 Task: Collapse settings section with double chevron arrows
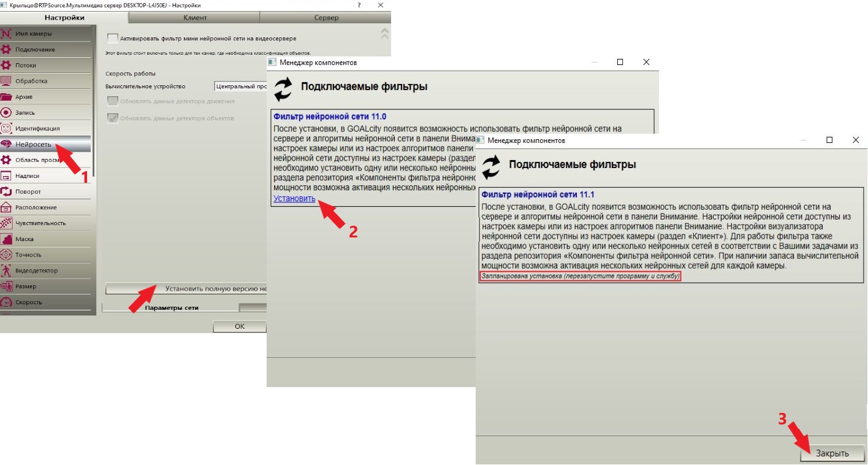[x=384, y=33]
